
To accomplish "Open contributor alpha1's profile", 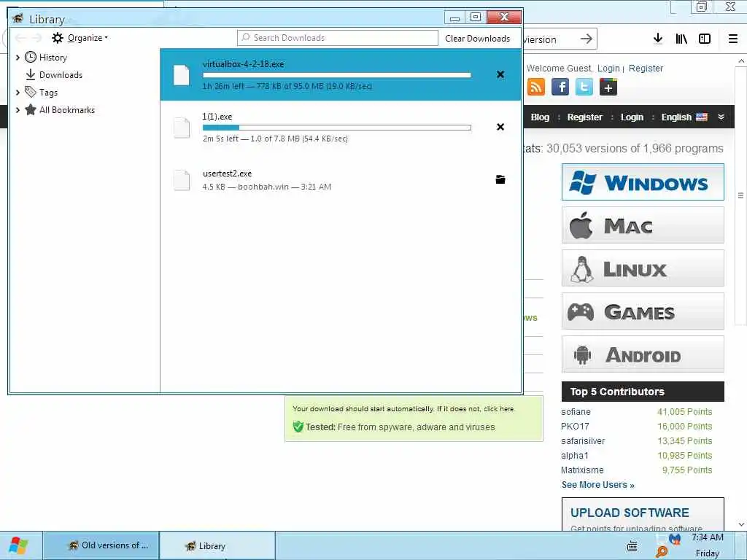I will point(575,456).
